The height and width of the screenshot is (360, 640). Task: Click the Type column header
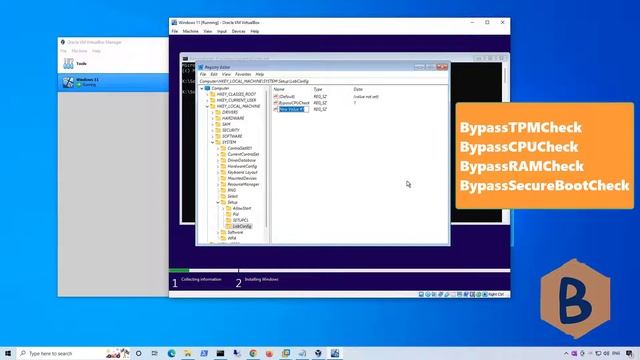pyautogui.click(x=318, y=89)
